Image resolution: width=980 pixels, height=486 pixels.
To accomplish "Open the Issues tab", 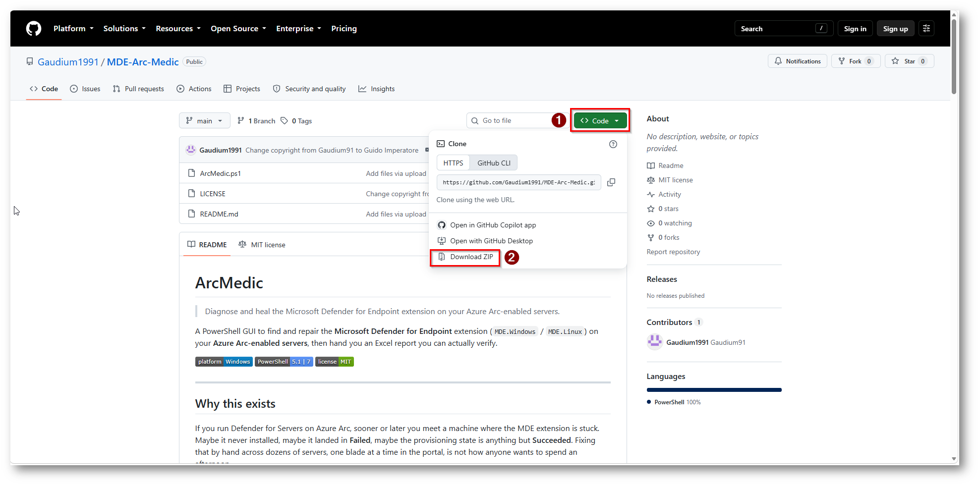I will pos(85,89).
